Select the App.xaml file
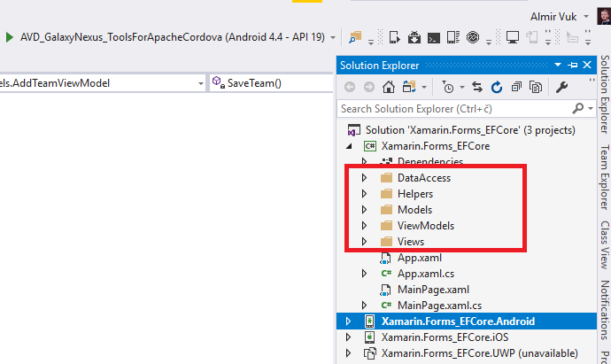The image size is (611, 364). (419, 258)
